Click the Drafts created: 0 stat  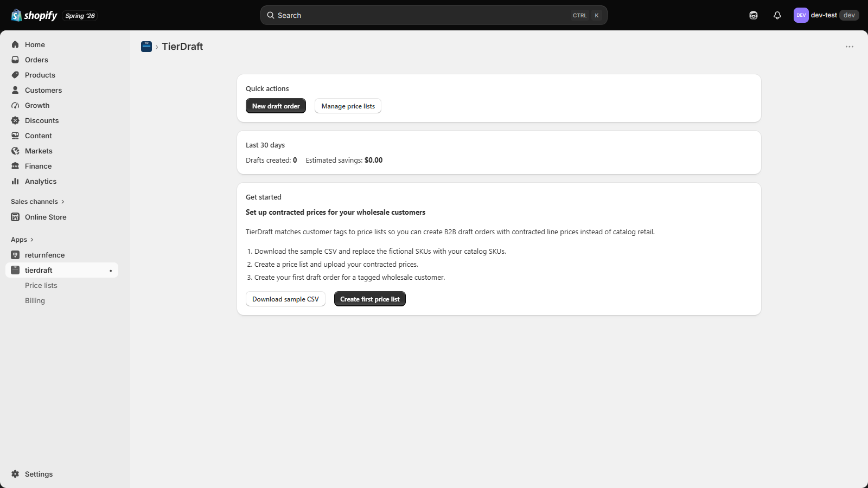[x=271, y=160]
